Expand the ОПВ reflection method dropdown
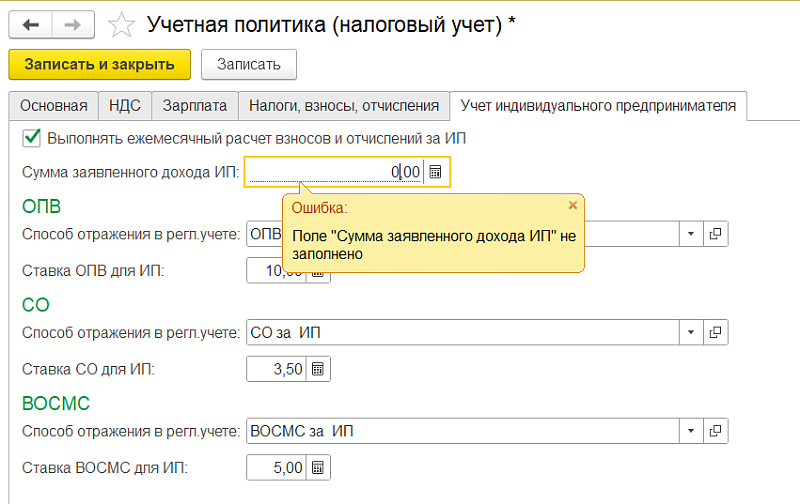 (x=691, y=234)
